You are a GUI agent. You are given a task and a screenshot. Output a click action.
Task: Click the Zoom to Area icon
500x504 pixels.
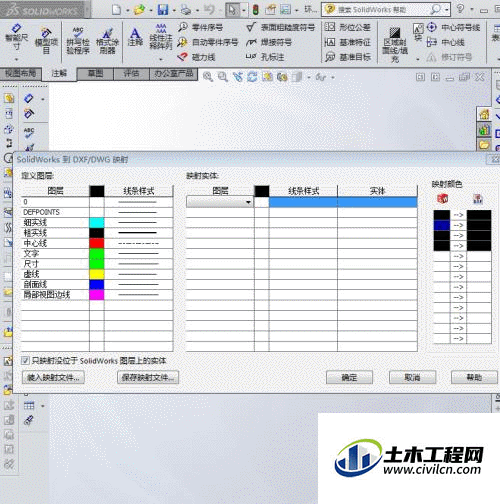tap(222, 77)
